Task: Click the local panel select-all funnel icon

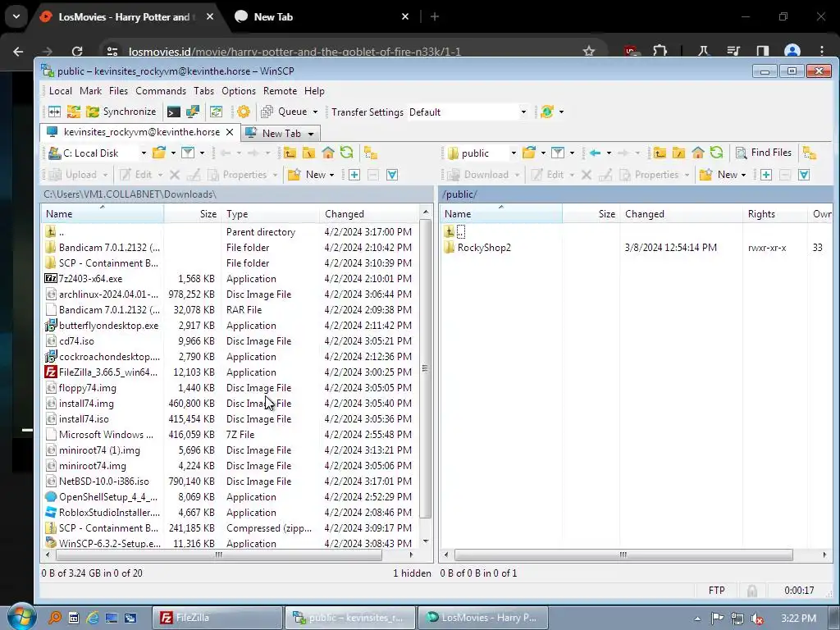Action: point(392,175)
